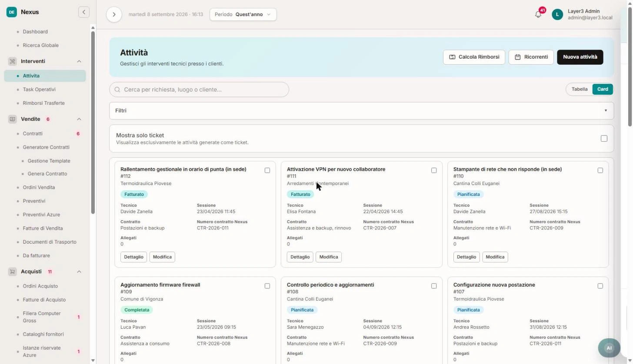
Task: Open Documenti di Trasporto in sidebar
Action: (x=50, y=242)
